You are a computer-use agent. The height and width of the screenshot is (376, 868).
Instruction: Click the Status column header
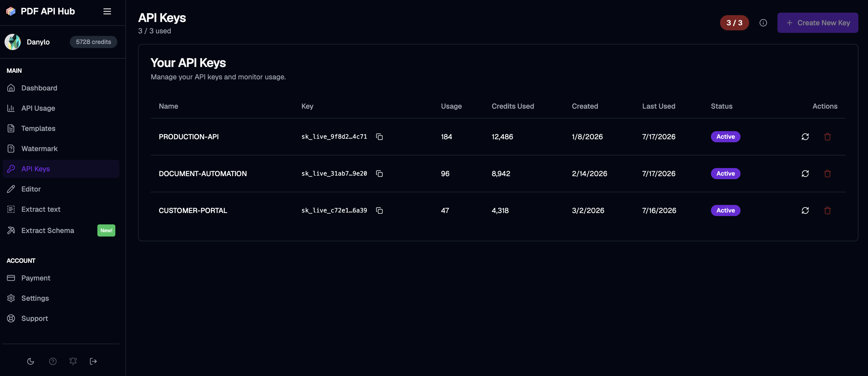point(721,106)
